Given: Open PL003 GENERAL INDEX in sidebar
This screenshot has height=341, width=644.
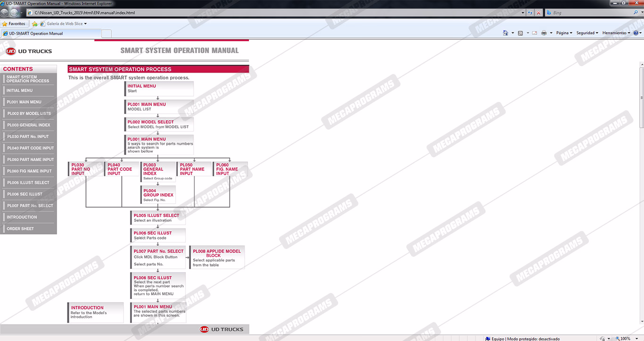Looking at the screenshot, I should coord(28,125).
